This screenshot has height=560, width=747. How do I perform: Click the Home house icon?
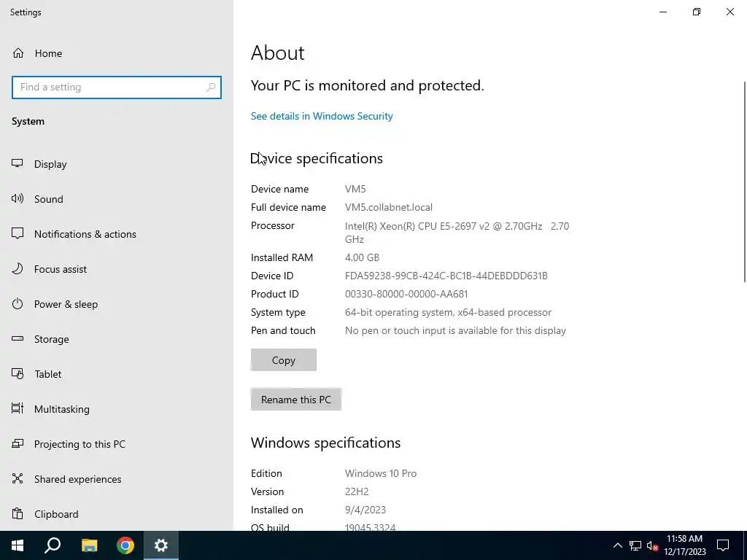coord(18,52)
